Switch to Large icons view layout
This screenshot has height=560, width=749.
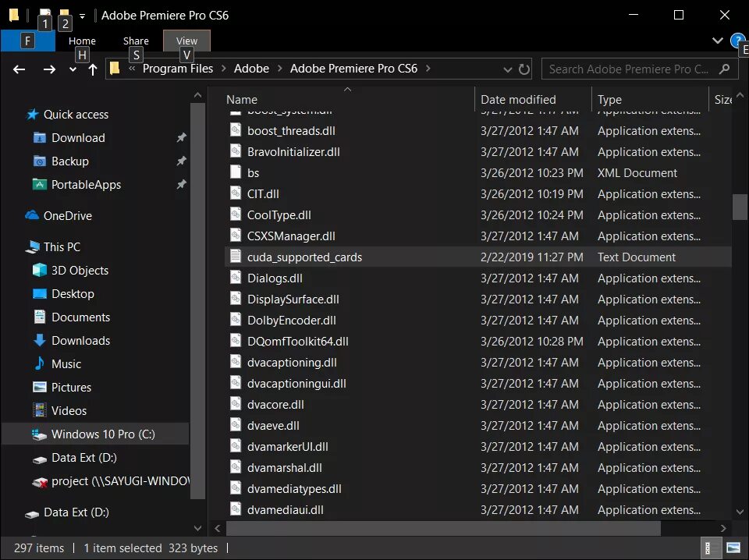733,548
